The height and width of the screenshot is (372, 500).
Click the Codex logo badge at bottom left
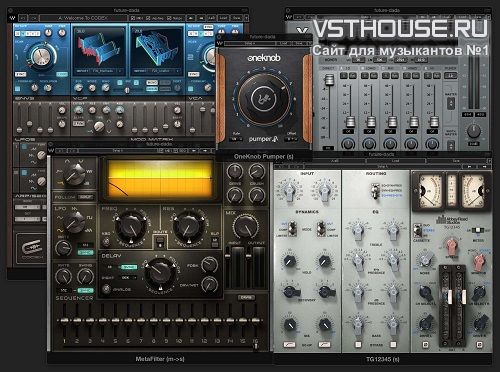32,248
